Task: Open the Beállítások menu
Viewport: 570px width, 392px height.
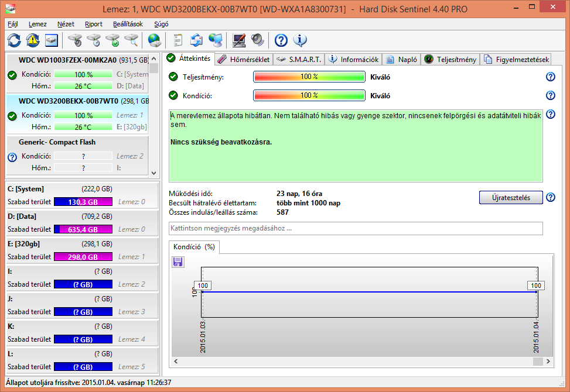Action: tap(128, 24)
